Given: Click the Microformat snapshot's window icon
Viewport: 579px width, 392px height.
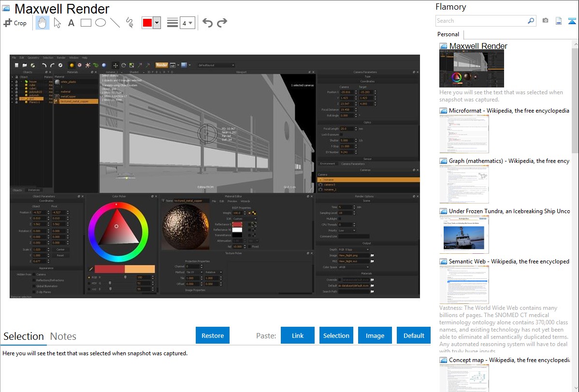Looking at the screenshot, I should pyautogui.click(x=443, y=111).
